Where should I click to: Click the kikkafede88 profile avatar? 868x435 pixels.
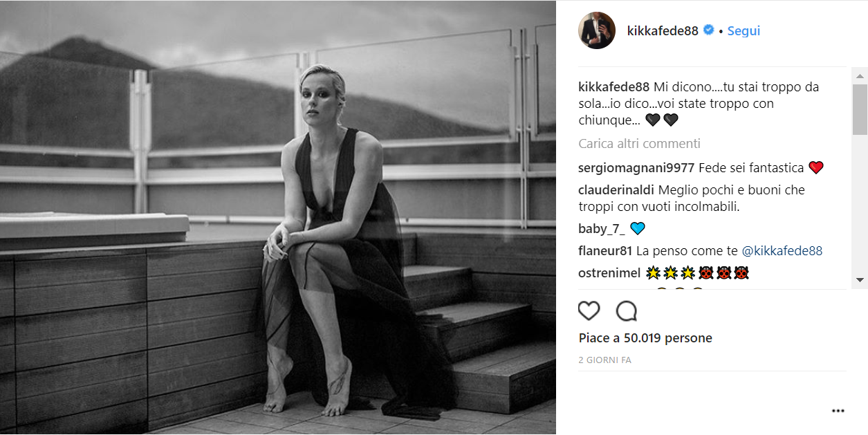597,30
